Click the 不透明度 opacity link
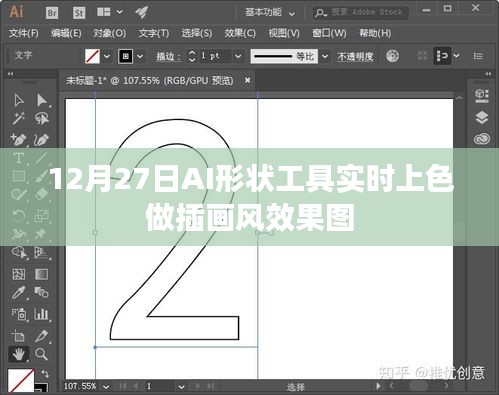 click(x=355, y=56)
